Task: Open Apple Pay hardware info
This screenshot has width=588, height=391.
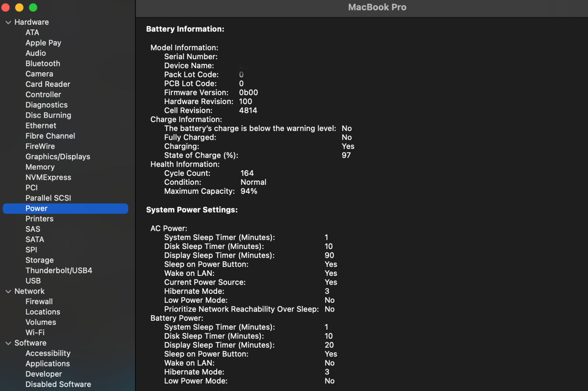Action: 43,43
